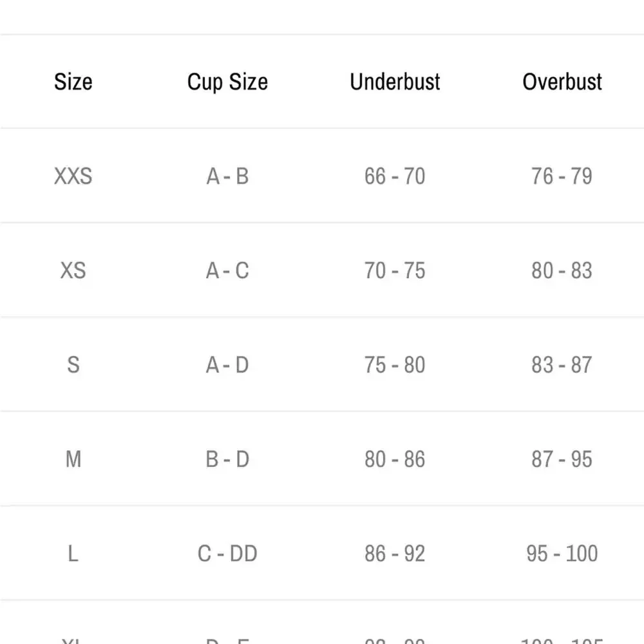Click the 76 - 79 overbust value
644x644 pixels.
(562, 176)
